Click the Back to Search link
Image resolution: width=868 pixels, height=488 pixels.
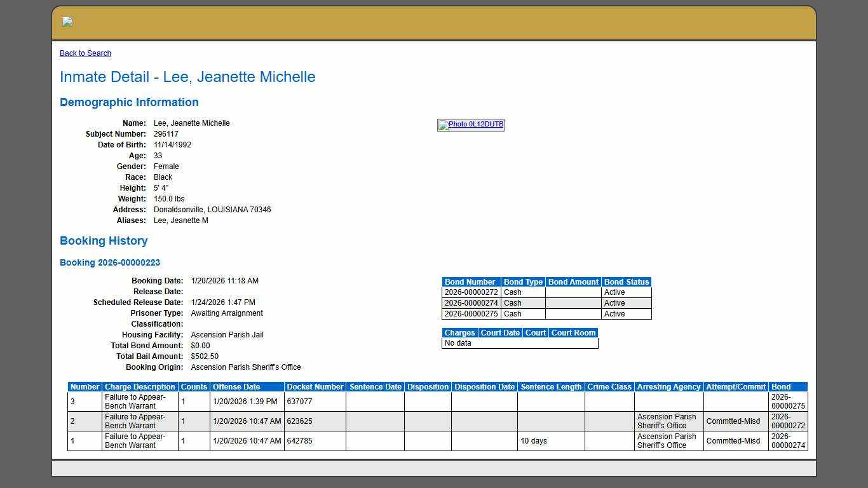[x=85, y=53]
